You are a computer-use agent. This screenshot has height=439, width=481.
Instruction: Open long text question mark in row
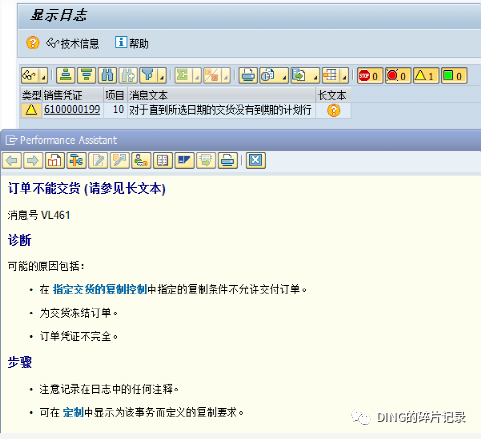click(x=334, y=110)
